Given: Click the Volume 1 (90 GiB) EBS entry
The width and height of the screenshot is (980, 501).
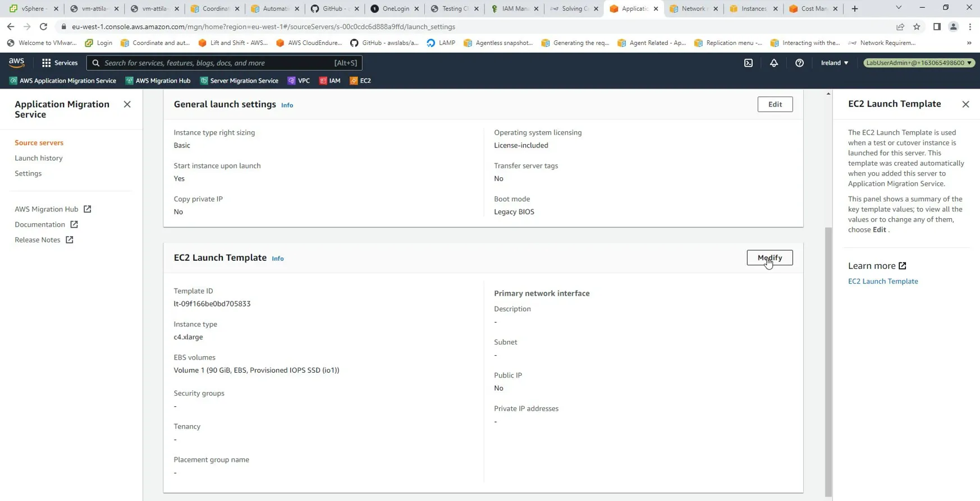Looking at the screenshot, I should 257,370.
